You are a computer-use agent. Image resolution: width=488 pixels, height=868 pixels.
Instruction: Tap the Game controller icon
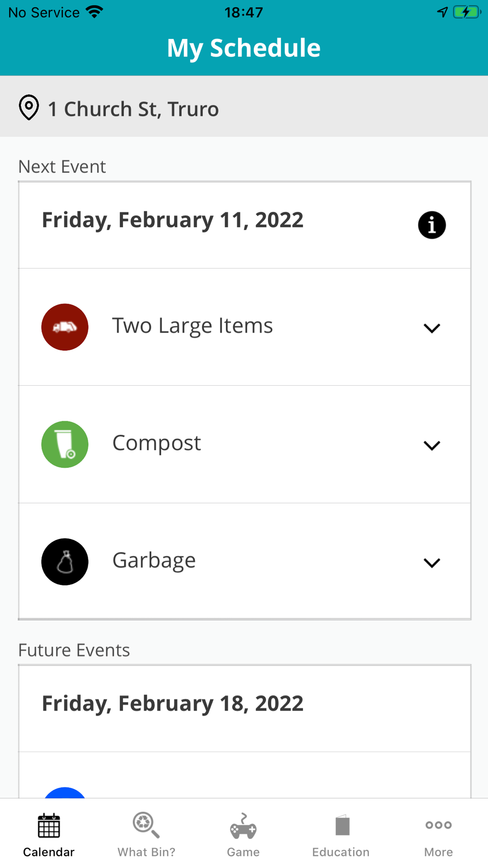point(243,826)
